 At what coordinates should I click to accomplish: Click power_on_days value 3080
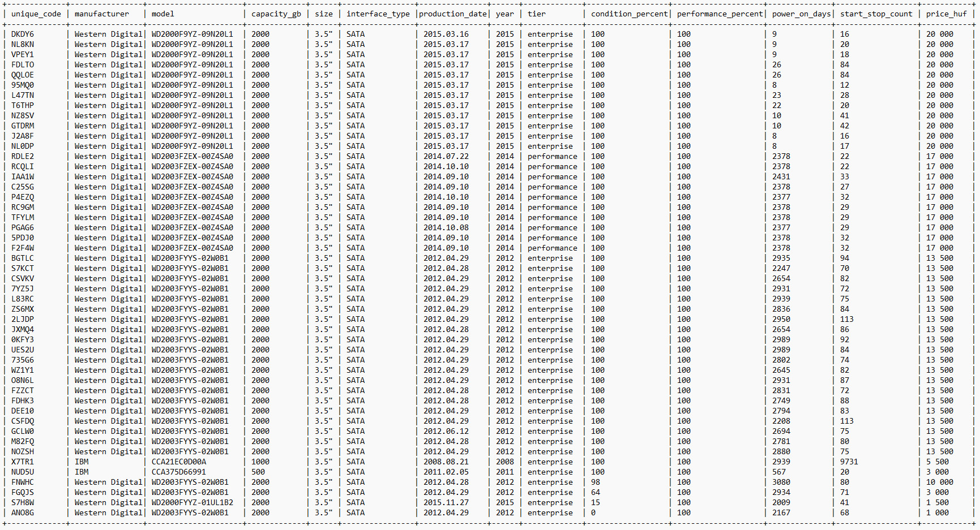[x=781, y=482]
